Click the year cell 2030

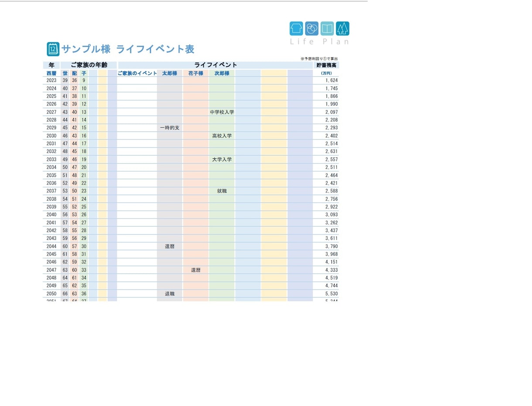click(x=51, y=136)
